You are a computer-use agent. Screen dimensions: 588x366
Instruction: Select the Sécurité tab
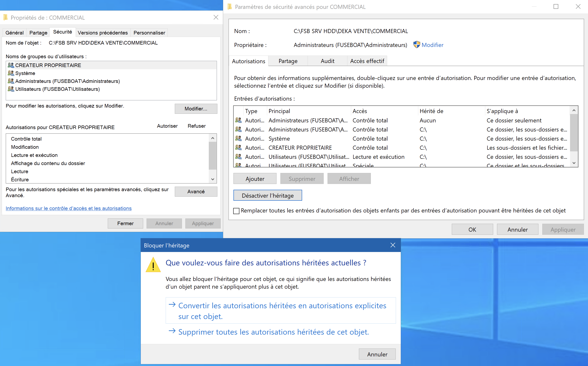63,32
